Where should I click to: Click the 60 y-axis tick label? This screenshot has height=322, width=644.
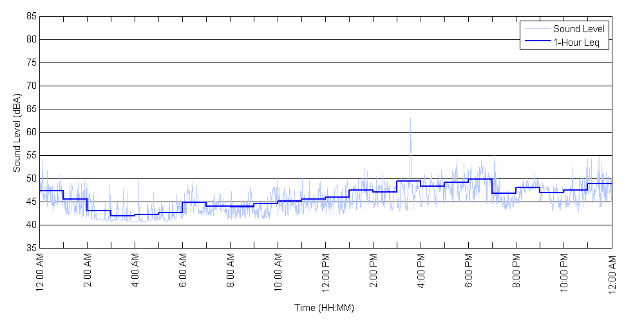click(x=31, y=133)
